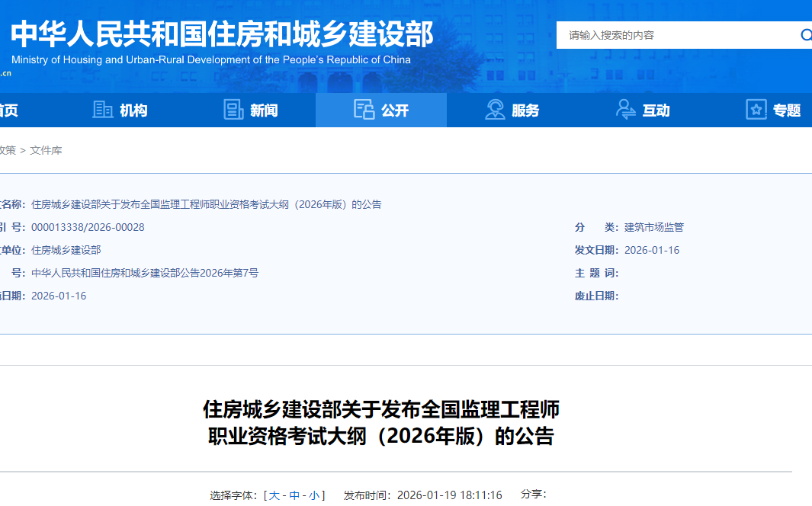Click the 服务 services person icon

(x=495, y=110)
